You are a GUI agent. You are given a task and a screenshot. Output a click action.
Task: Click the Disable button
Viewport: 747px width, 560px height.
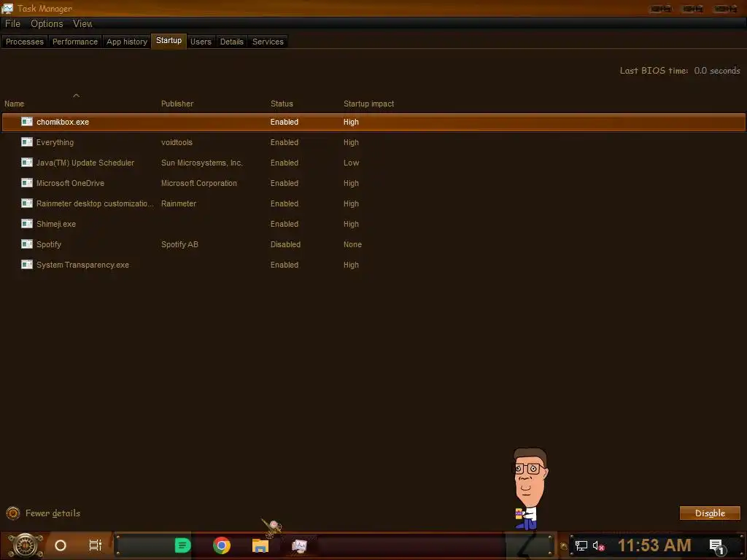tap(710, 513)
